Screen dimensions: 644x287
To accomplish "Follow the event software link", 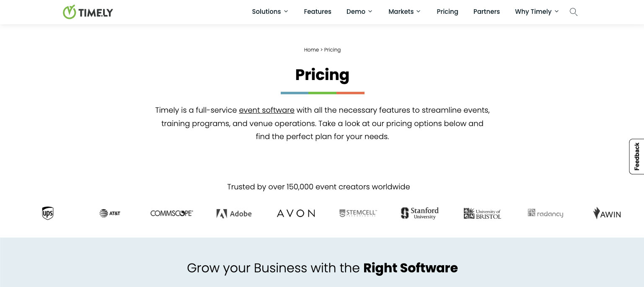I will 266,110.
